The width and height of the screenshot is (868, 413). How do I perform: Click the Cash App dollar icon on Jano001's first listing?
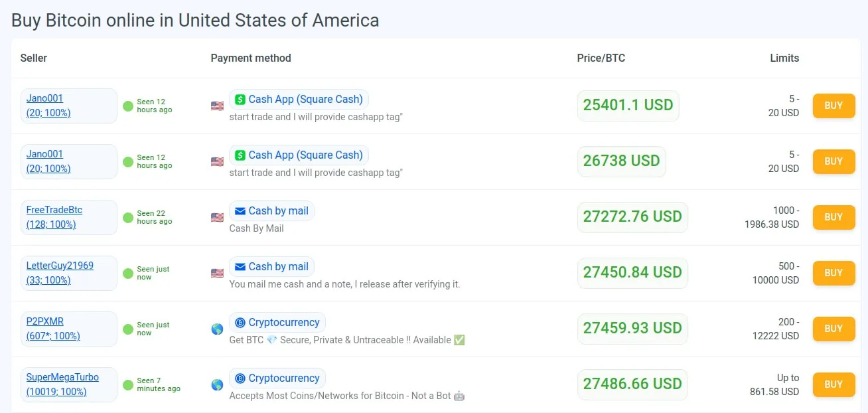pos(240,99)
